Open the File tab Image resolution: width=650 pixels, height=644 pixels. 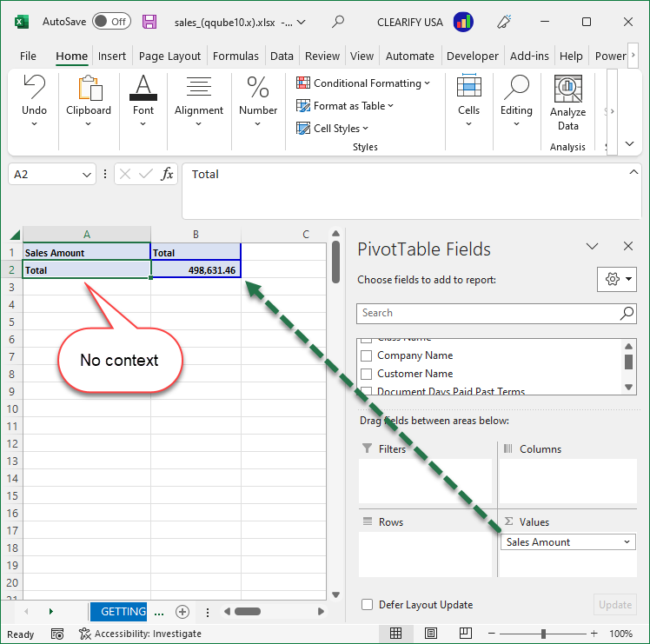[28, 56]
